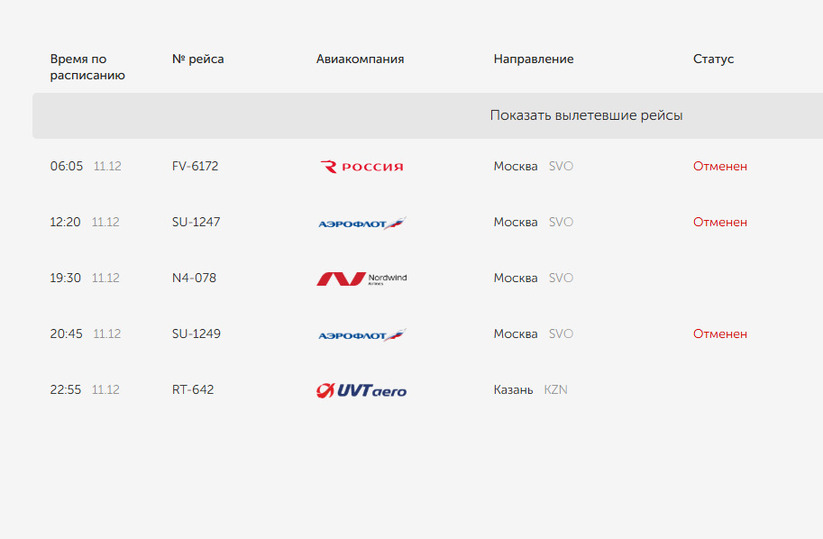Select flight number SU-1247
The width and height of the screenshot is (823, 539).
tap(196, 222)
